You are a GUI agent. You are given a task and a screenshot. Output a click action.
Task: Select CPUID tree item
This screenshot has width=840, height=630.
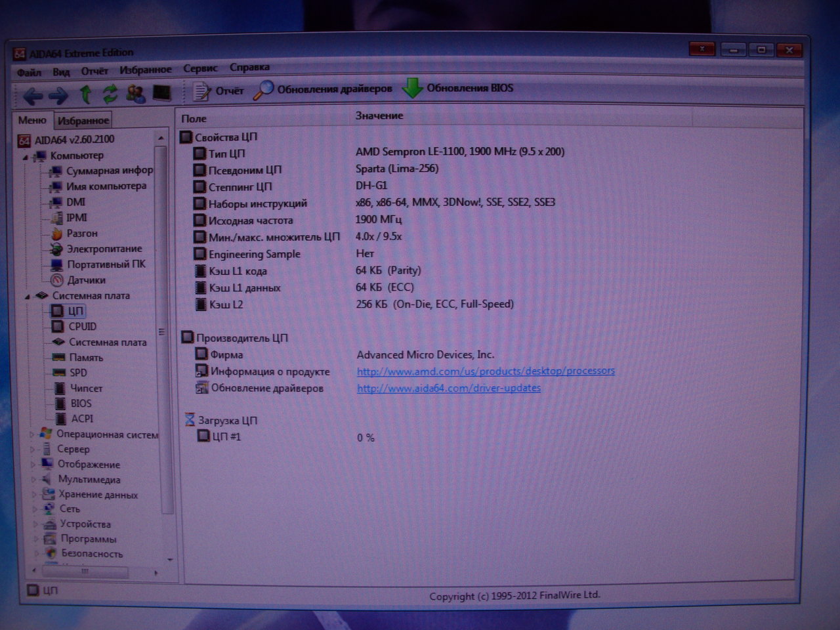(x=75, y=327)
